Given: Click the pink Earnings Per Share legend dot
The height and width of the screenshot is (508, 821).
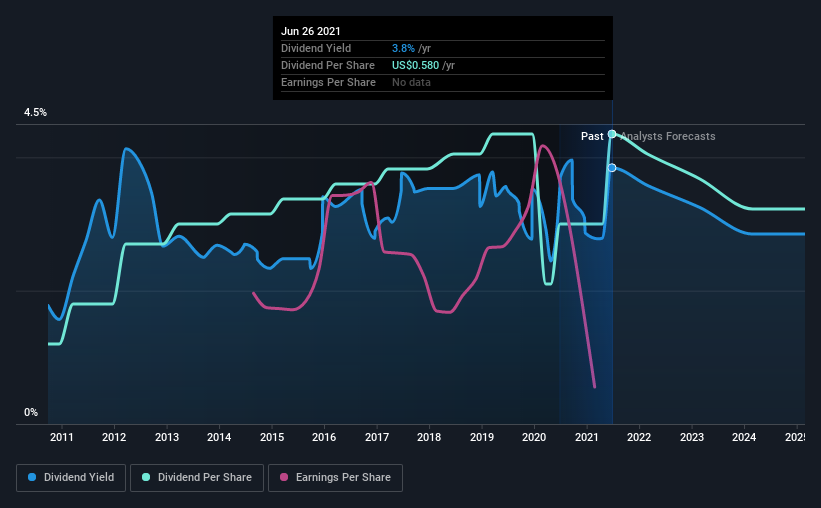Looking at the screenshot, I should click(x=284, y=477).
